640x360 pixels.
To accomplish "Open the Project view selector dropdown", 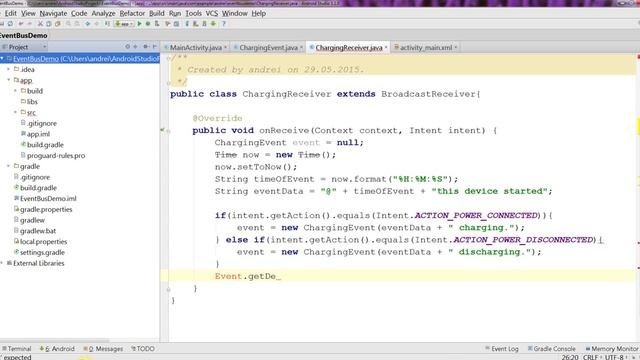I will coord(24,47).
